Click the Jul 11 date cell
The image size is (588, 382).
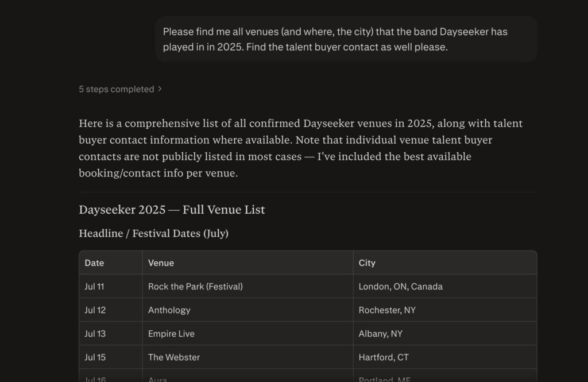(x=95, y=287)
